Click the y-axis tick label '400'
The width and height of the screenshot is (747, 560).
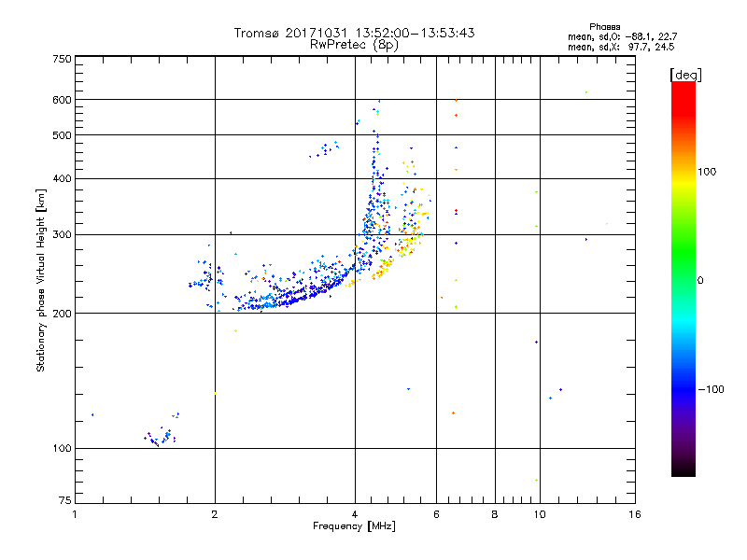pos(63,178)
